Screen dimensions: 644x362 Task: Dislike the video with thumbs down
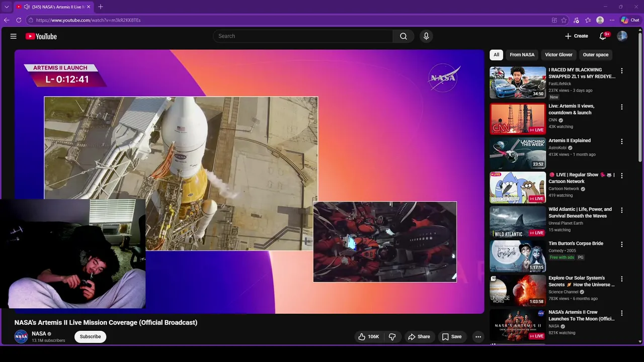(392, 337)
